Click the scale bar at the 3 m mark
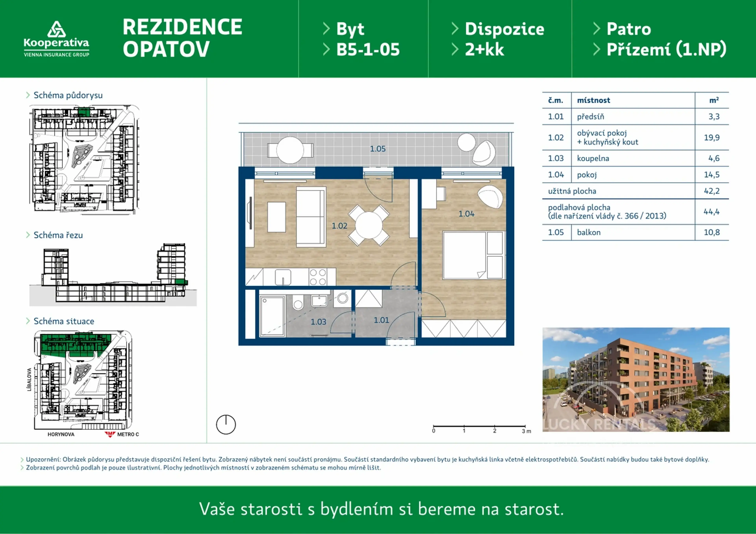Image resolution: width=756 pixels, height=534 pixels. (525, 427)
